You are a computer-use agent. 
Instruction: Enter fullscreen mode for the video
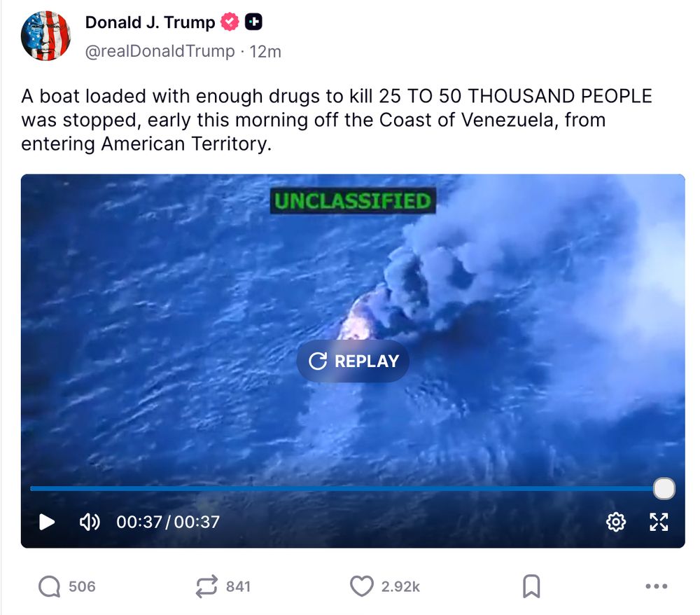click(659, 522)
